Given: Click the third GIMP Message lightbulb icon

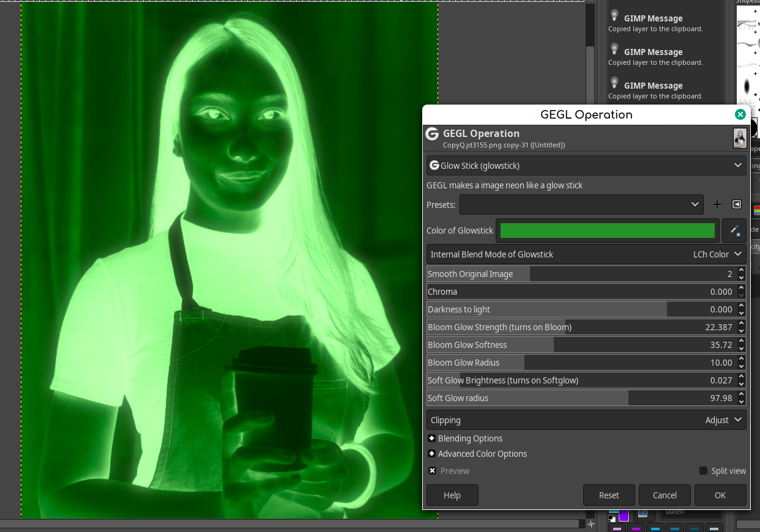Looking at the screenshot, I should [614, 83].
